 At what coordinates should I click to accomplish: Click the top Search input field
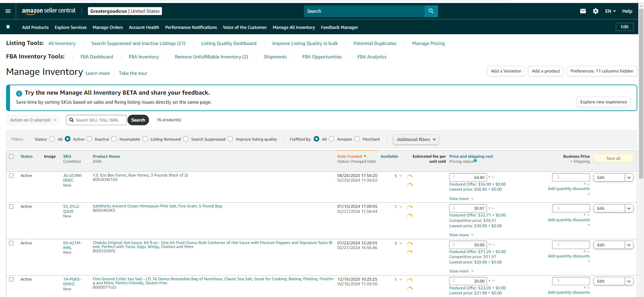click(x=364, y=11)
